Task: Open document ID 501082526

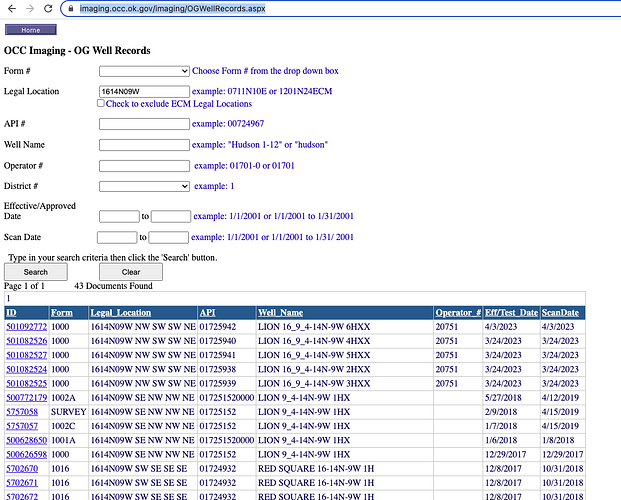Action: 27,341
